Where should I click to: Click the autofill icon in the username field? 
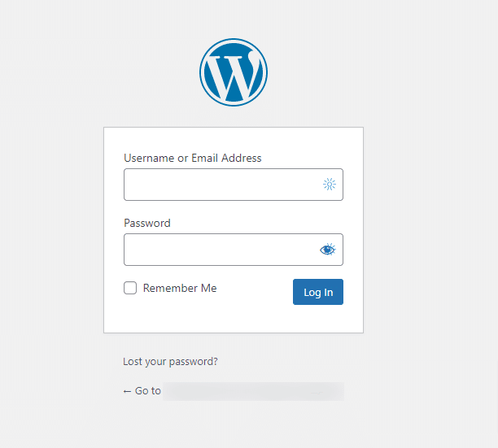click(x=330, y=185)
